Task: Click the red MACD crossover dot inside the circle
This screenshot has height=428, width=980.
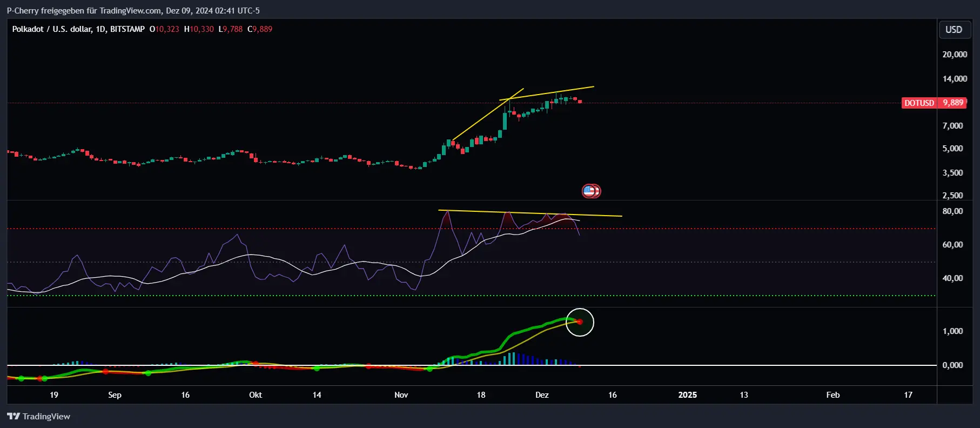Action: pos(580,322)
